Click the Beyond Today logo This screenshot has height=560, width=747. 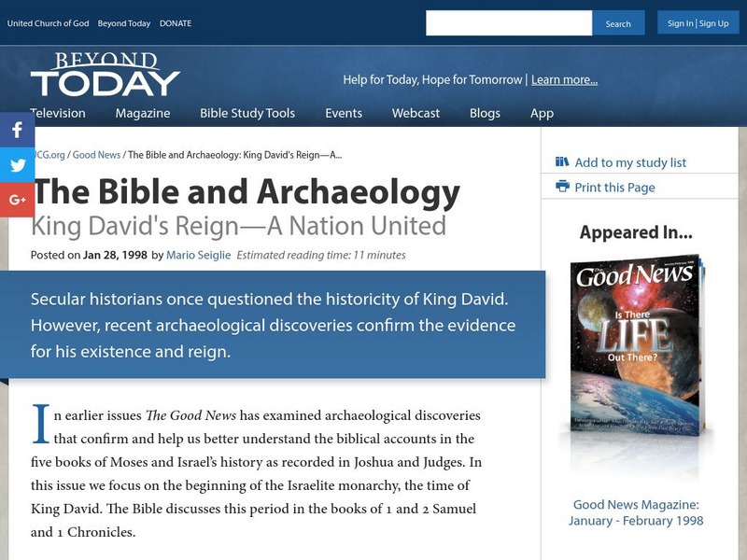click(x=105, y=75)
